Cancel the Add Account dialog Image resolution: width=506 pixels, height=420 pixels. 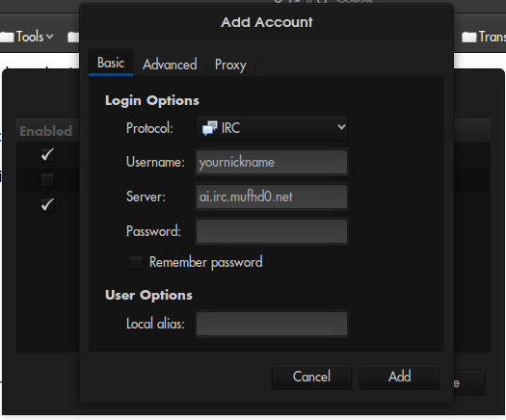pos(311,377)
